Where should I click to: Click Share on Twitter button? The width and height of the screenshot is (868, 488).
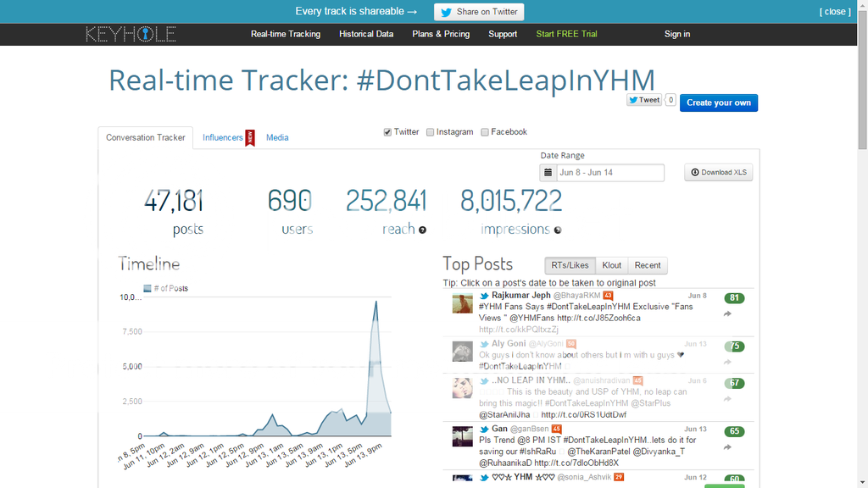(x=479, y=12)
